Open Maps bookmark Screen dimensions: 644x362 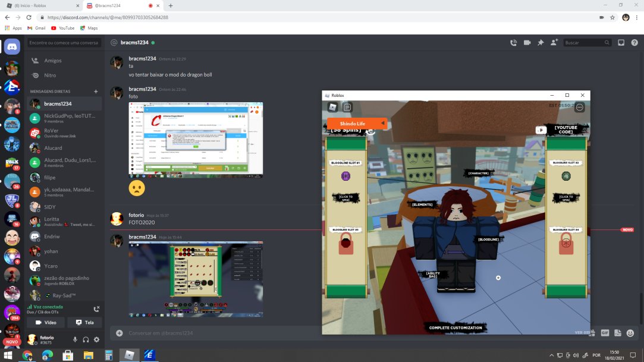89,28
